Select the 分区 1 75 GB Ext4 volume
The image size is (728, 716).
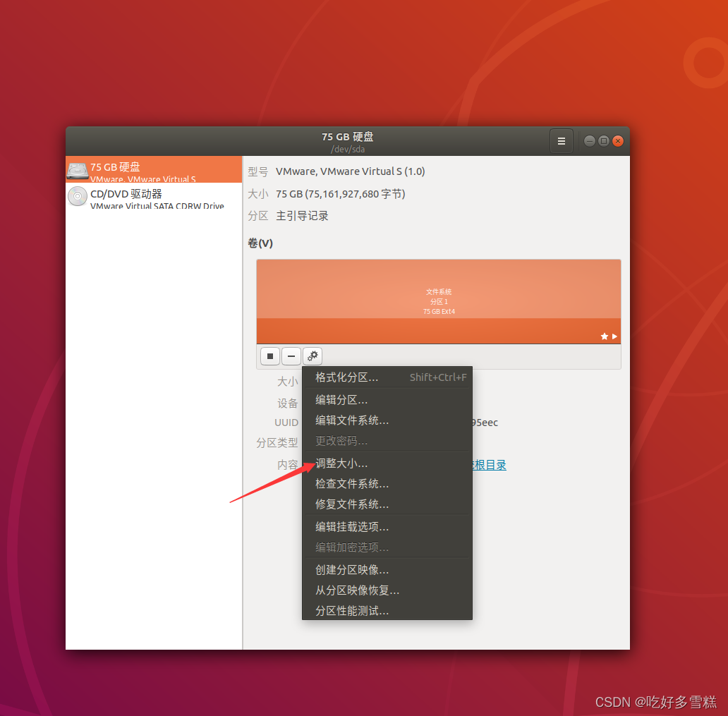tap(439, 301)
